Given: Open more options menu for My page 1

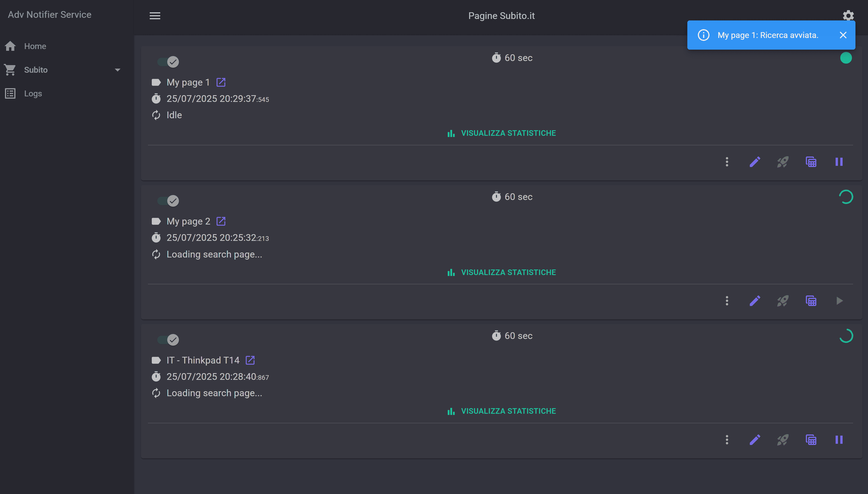Looking at the screenshot, I should pos(727,162).
